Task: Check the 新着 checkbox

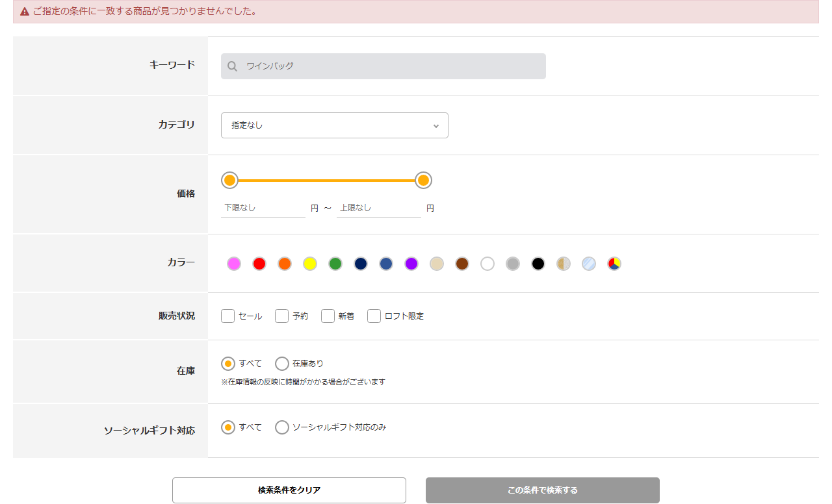Action: point(328,316)
